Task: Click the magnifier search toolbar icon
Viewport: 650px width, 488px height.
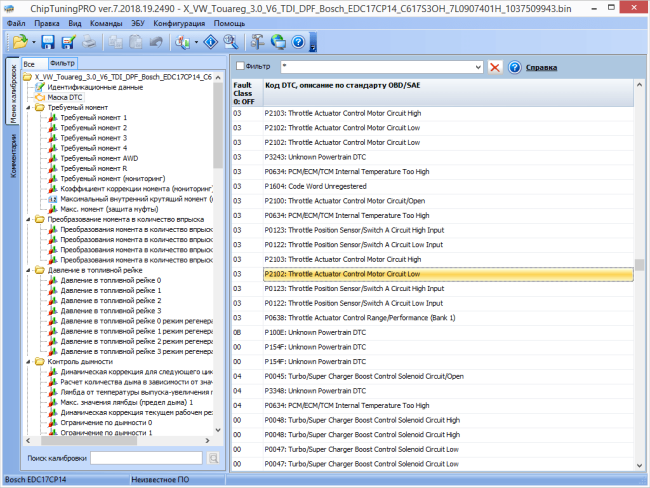Action: tap(231, 42)
